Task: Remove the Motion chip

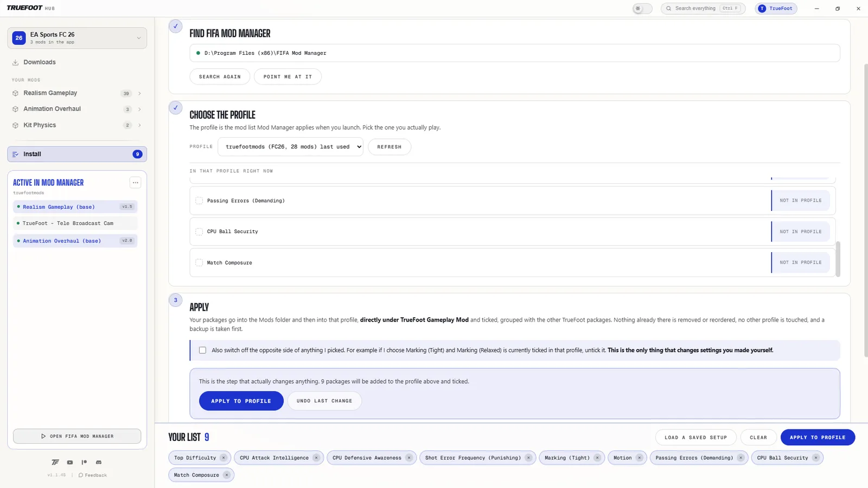Action: coord(639,458)
